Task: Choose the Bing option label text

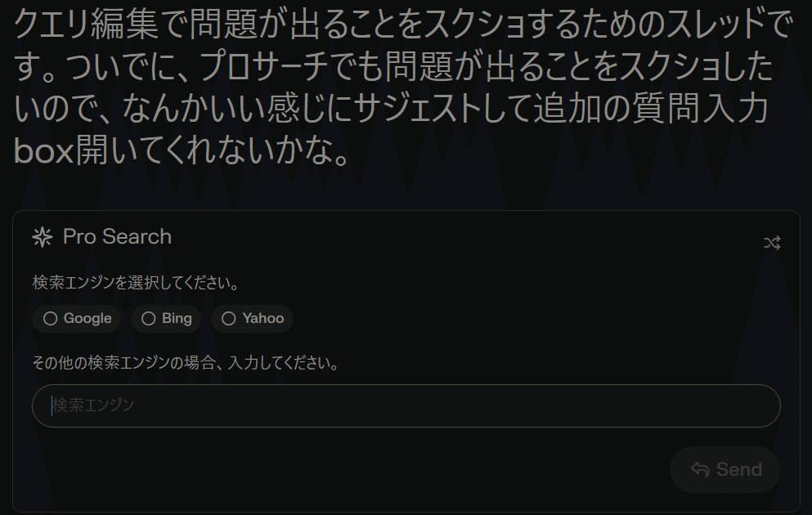Action: [x=177, y=318]
